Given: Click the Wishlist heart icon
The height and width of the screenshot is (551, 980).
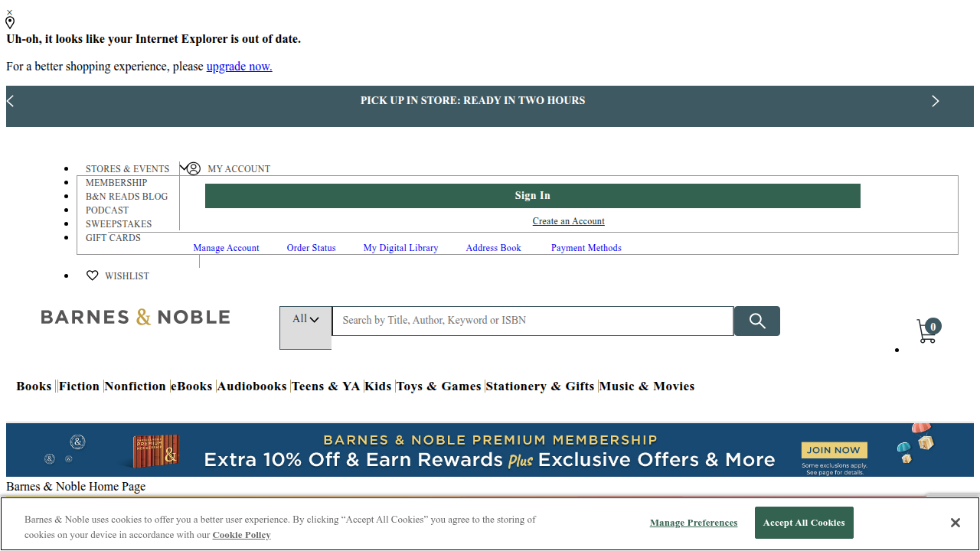Looking at the screenshot, I should (x=93, y=275).
